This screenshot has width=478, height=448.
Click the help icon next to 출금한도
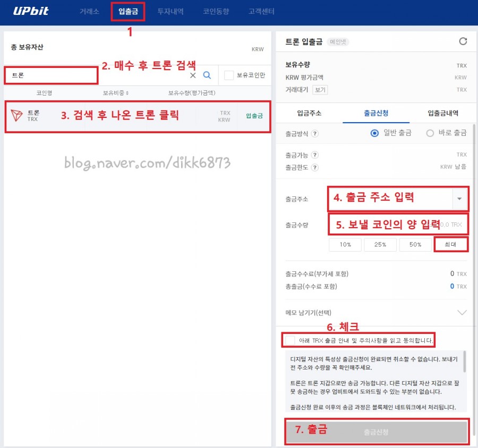point(315,167)
